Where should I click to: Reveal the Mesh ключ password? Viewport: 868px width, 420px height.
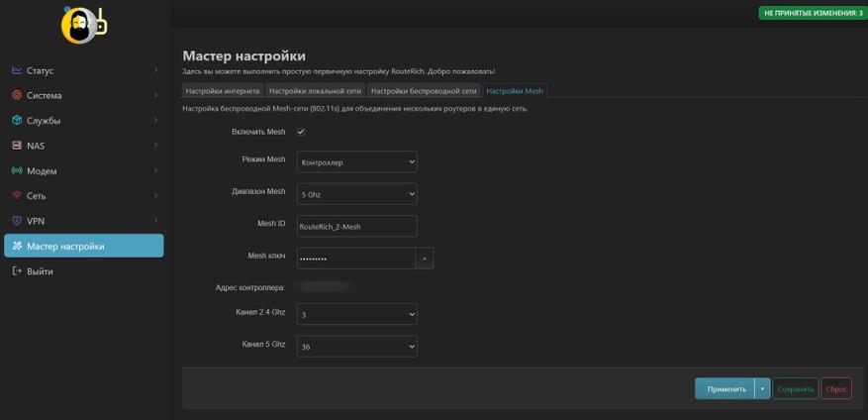[425, 259]
